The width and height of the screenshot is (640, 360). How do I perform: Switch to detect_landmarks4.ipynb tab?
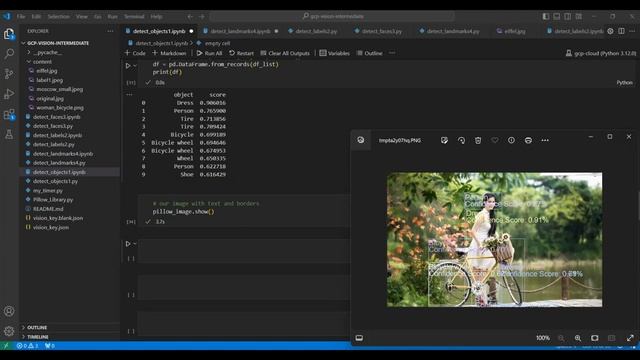pos(241,31)
